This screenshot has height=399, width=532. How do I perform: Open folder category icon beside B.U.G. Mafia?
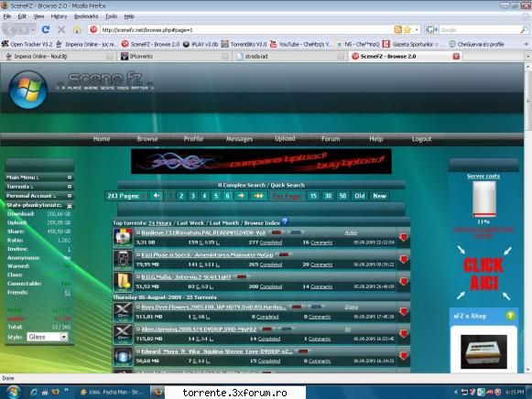[123, 282]
